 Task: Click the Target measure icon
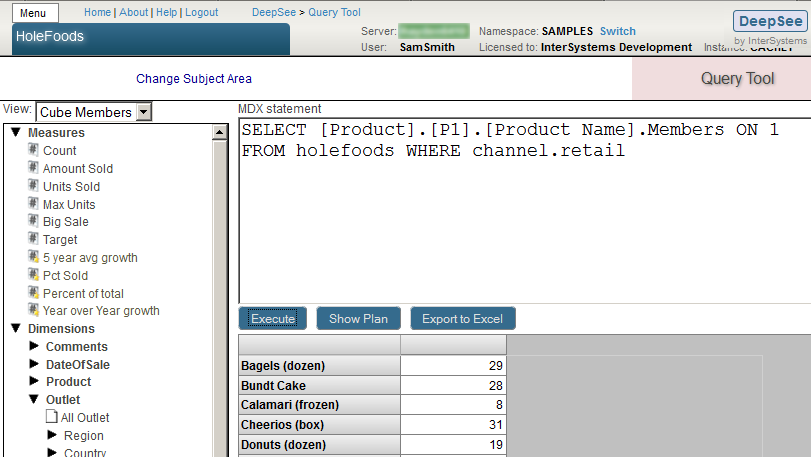(33, 239)
